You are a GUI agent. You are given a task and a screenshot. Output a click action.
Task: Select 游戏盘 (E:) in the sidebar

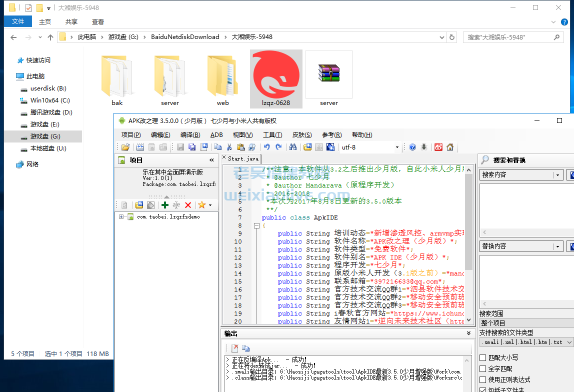click(44, 124)
